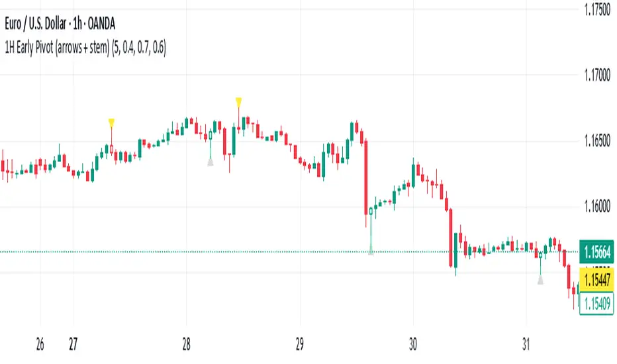The height and width of the screenshot is (364, 617).
Task: Click the dotted green current price line
Action: 265,251
